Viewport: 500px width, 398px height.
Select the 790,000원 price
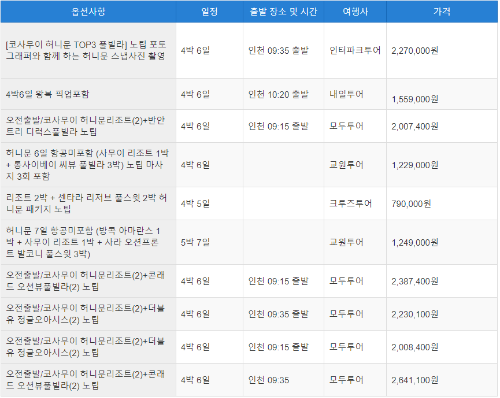[x=411, y=204]
